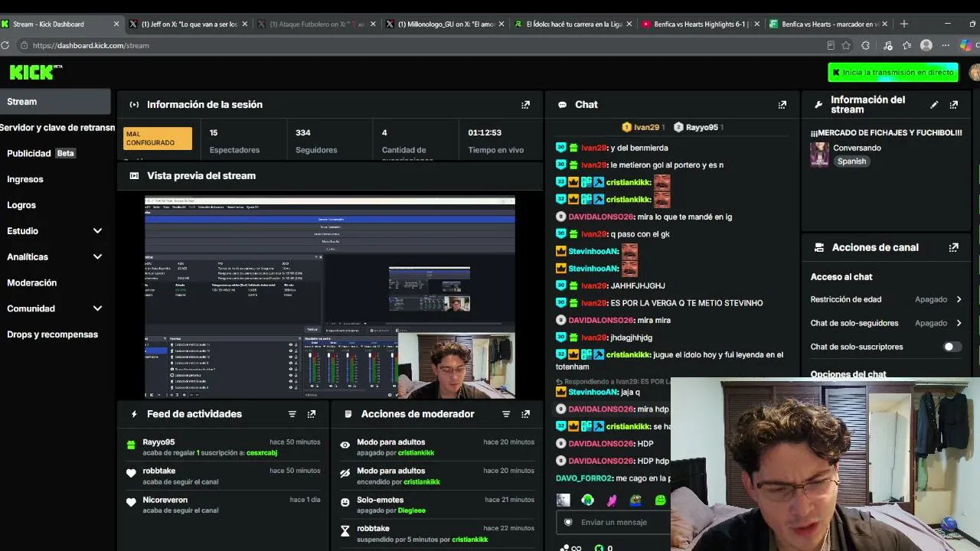
Task: Click crossed-eye icon for Modo para adultos encendido
Action: (345, 474)
